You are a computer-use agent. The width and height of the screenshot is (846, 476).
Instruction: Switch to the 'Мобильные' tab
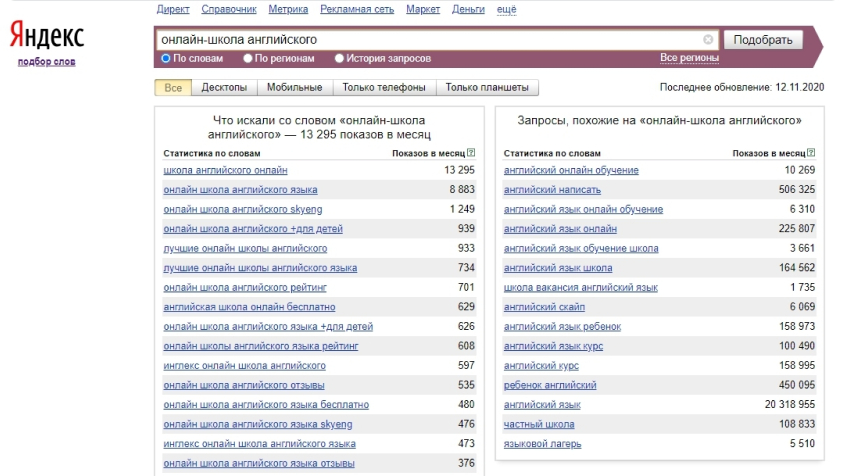pyautogui.click(x=295, y=87)
